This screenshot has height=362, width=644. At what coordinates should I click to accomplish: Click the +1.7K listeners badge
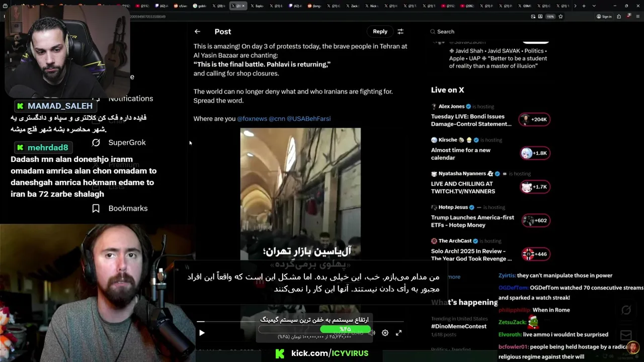pos(534,187)
